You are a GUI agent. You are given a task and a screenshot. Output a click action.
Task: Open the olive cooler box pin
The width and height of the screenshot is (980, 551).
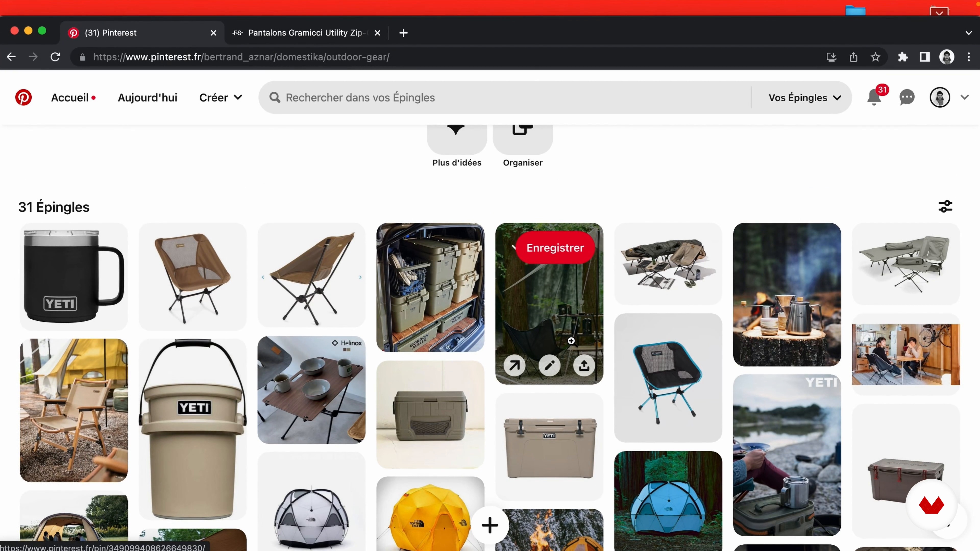[x=430, y=415]
